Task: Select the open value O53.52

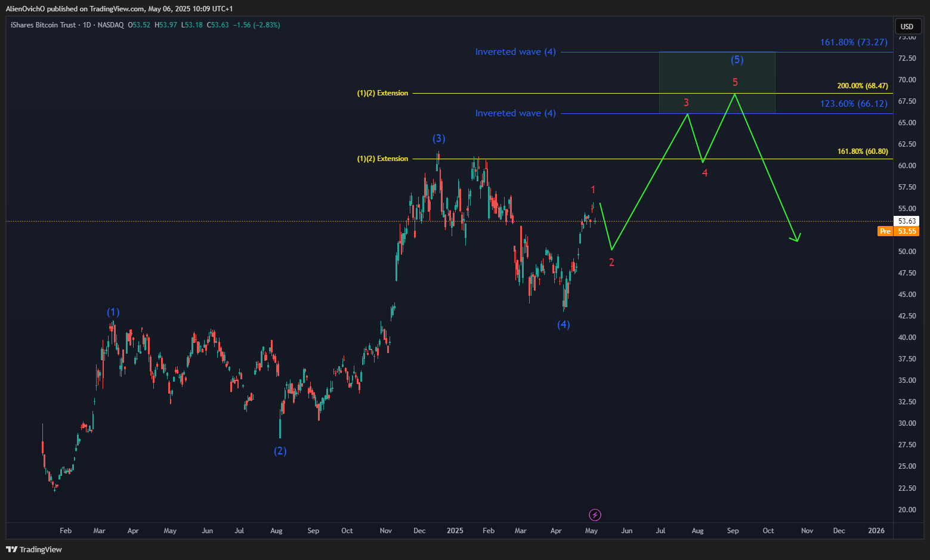Action: point(139,25)
